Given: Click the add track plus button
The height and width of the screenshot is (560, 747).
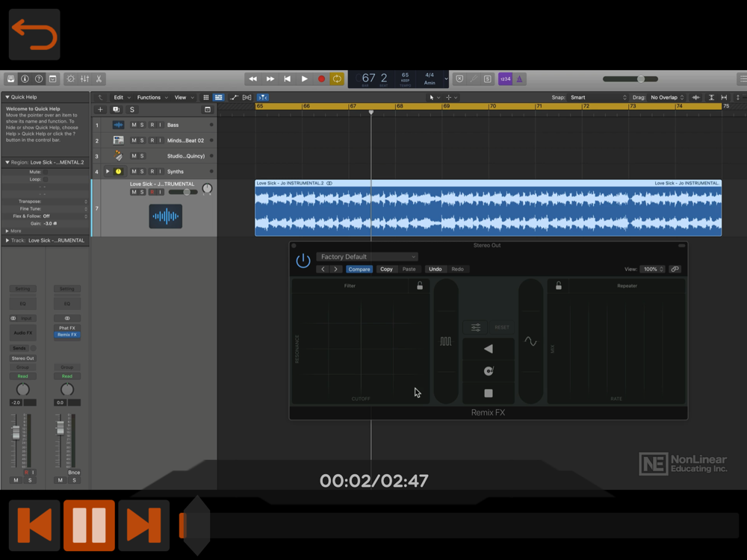Looking at the screenshot, I should pos(100,110).
